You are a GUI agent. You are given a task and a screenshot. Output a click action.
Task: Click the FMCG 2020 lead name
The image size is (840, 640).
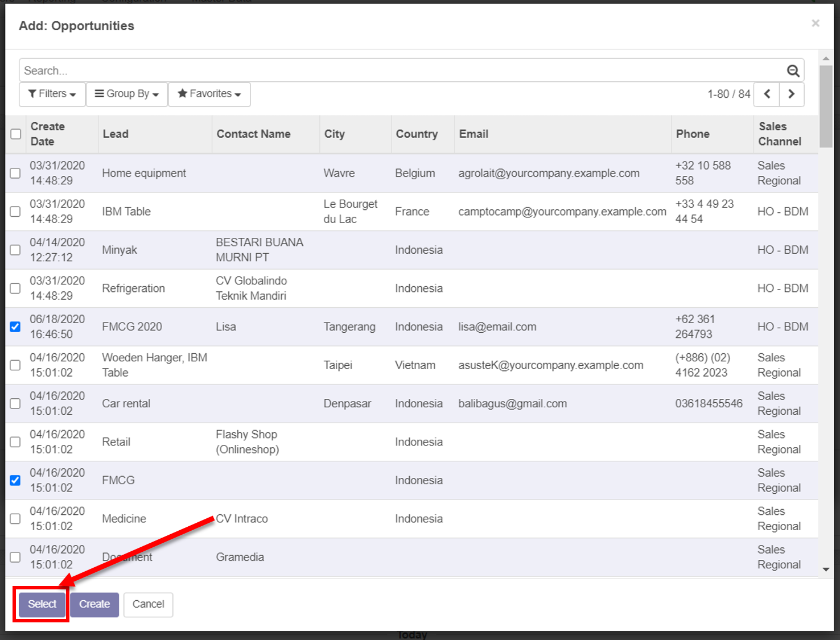coord(132,327)
